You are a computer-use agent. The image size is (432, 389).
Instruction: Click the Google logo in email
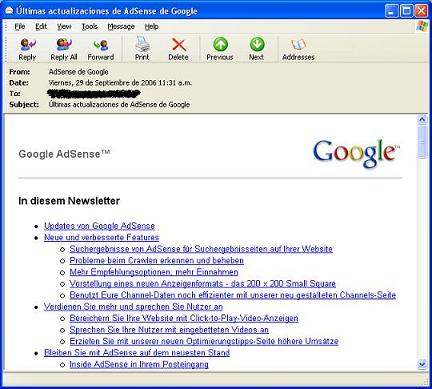(x=356, y=153)
